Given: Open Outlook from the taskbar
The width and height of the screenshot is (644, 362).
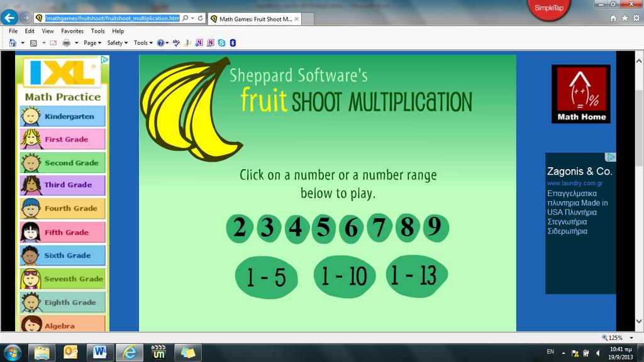Looking at the screenshot, I should pos(70,353).
